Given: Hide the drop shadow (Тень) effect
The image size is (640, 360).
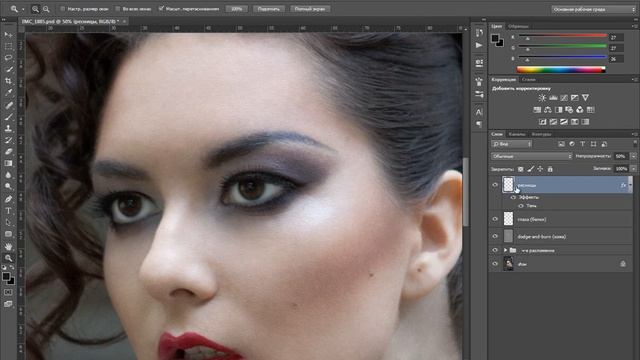Looking at the screenshot, I should 521,206.
